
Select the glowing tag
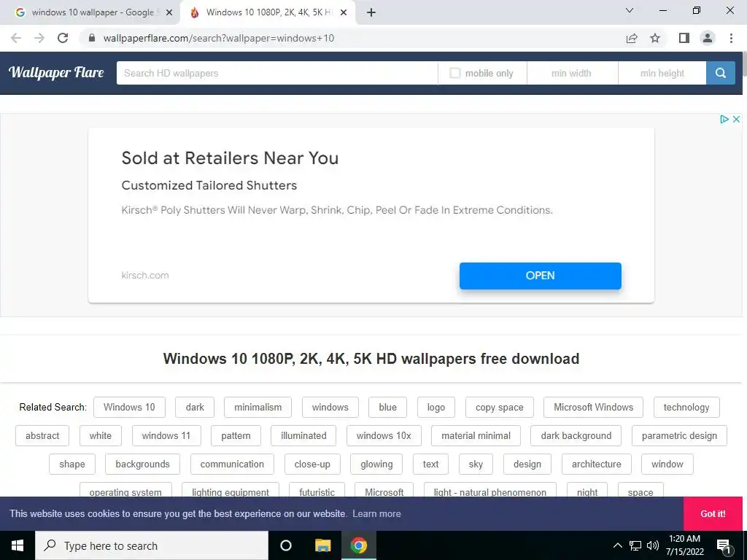pyautogui.click(x=376, y=464)
